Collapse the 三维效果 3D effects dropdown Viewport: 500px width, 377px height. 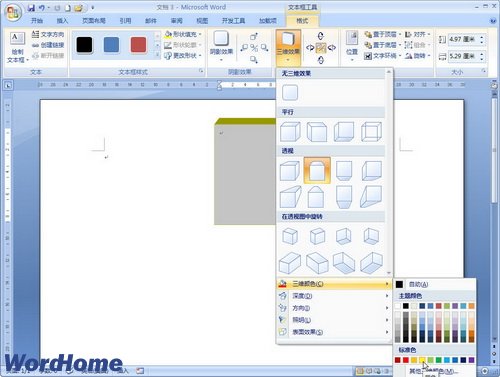click(x=288, y=47)
